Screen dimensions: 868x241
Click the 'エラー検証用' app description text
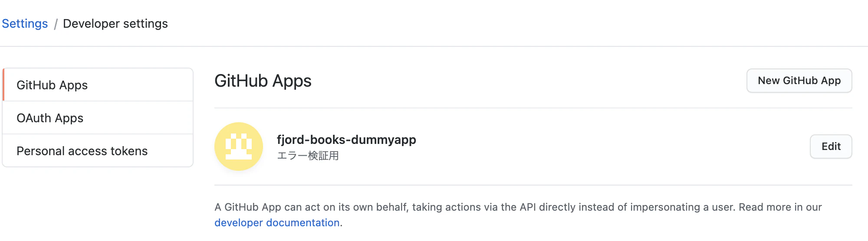[x=308, y=156]
